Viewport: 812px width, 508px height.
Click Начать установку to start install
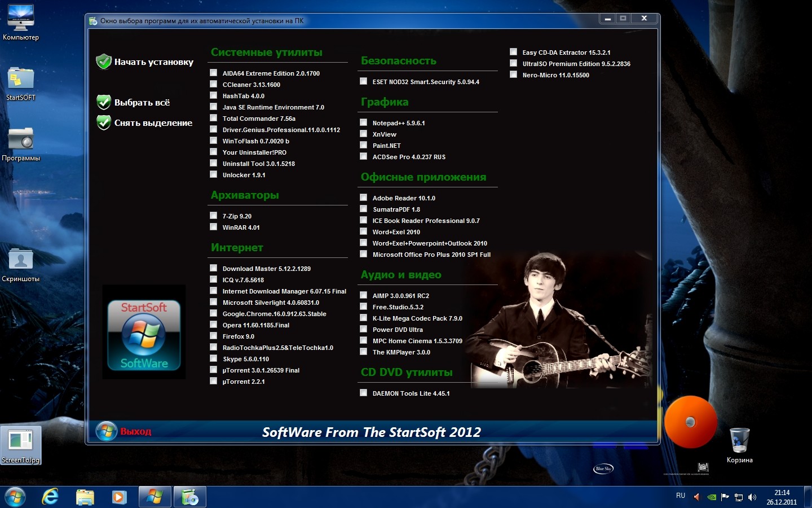pos(154,62)
